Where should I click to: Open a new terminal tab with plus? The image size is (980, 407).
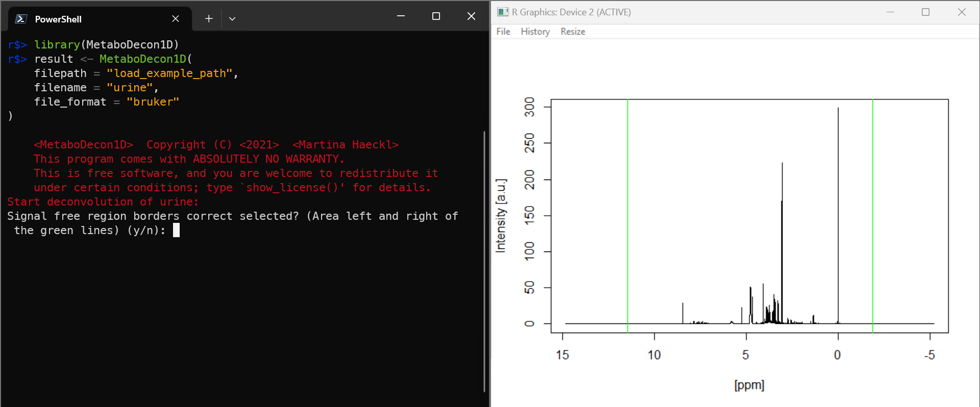[209, 19]
